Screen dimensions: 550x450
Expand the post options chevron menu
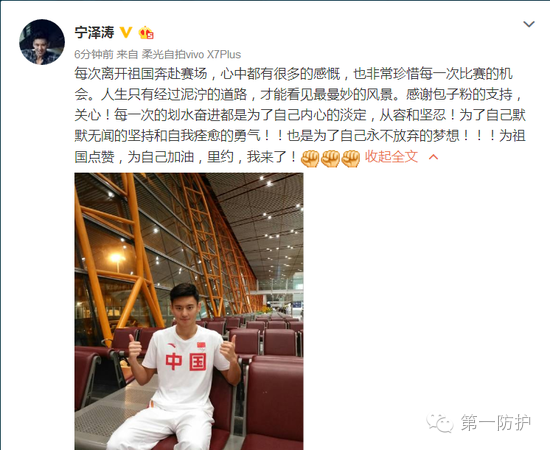coord(529,24)
